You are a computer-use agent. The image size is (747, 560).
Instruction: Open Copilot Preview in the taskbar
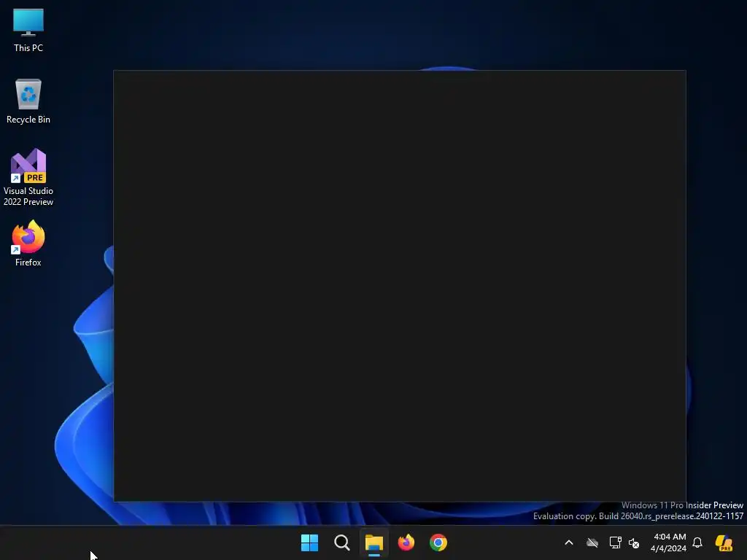(724, 542)
